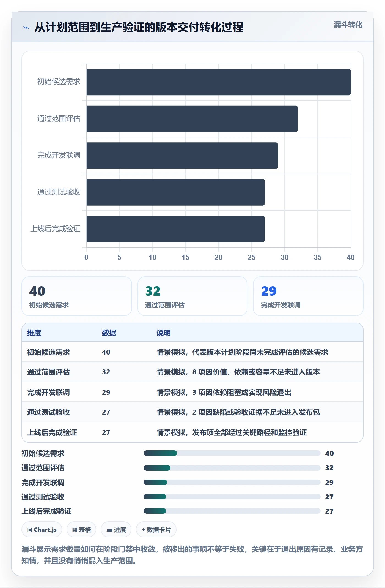Select the 表格 chip
The height and width of the screenshot is (588, 385).
click(81, 529)
